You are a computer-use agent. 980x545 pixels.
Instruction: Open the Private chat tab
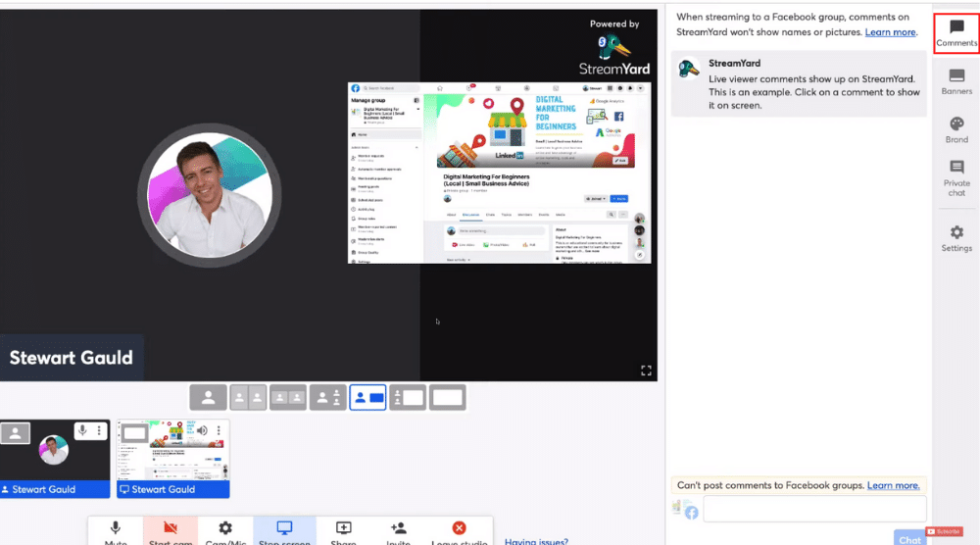[956, 178]
